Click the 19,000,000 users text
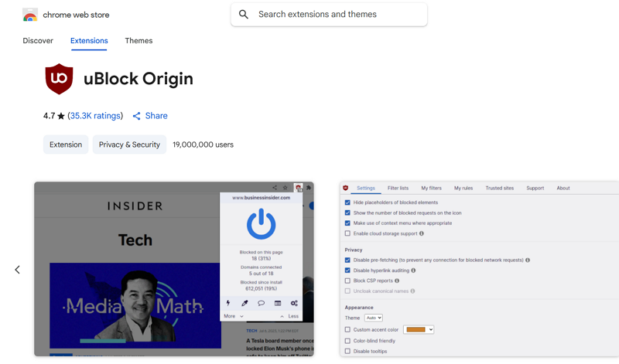 (203, 145)
